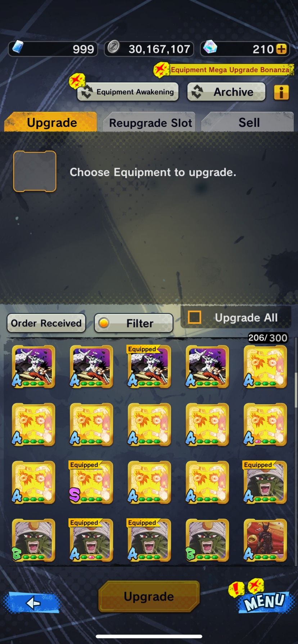Tap the yellow info icon
The width and height of the screenshot is (298, 644).
click(281, 92)
